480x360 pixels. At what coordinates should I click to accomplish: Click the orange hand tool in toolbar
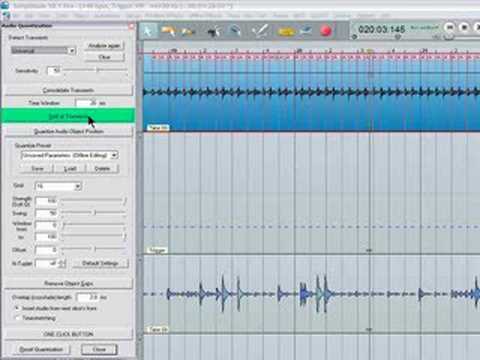point(168,31)
